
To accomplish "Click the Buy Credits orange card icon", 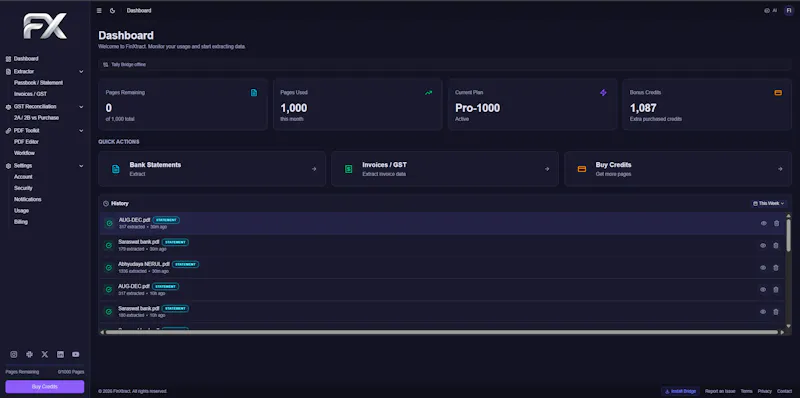I will (582, 169).
